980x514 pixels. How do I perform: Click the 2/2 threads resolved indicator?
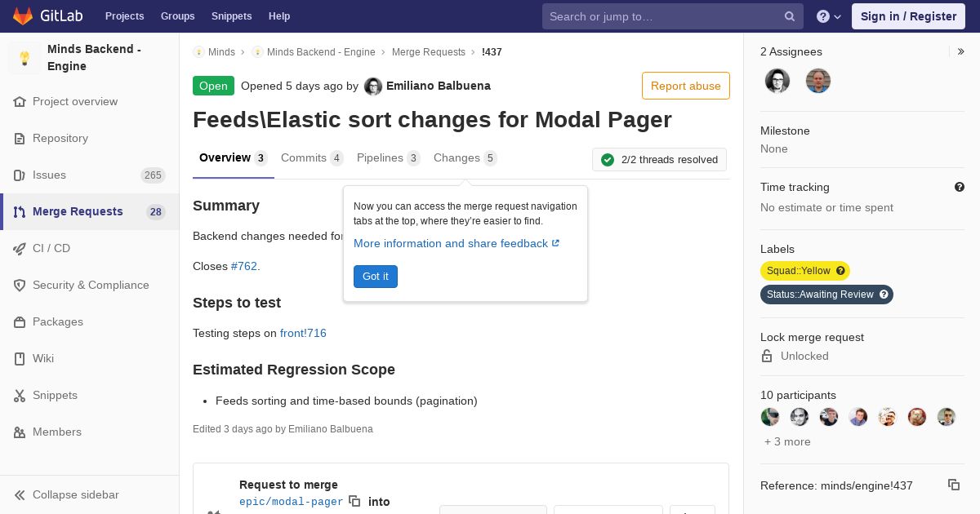pyautogui.click(x=659, y=160)
